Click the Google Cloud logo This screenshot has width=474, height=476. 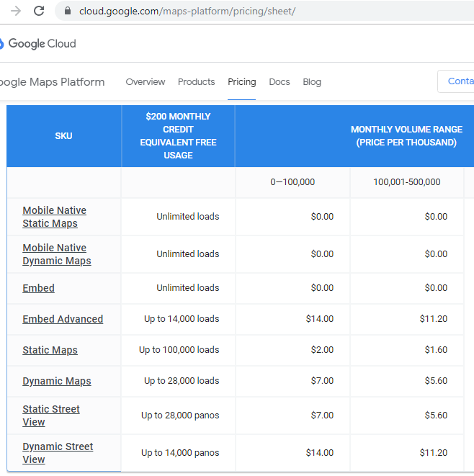tap(38, 43)
